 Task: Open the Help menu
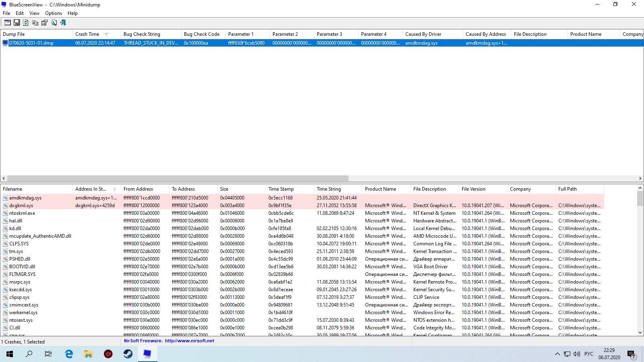click(72, 13)
